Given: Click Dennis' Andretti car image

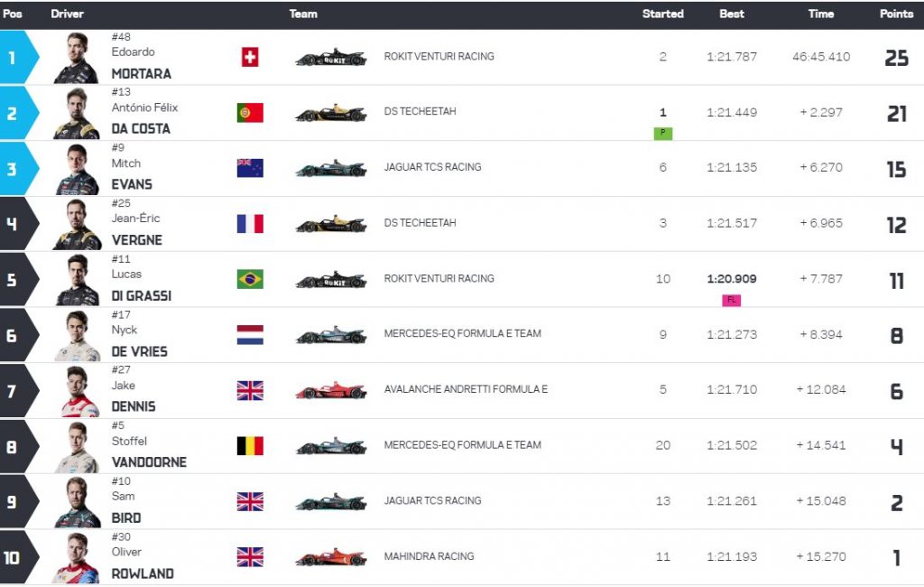Looking at the screenshot, I should point(331,390).
